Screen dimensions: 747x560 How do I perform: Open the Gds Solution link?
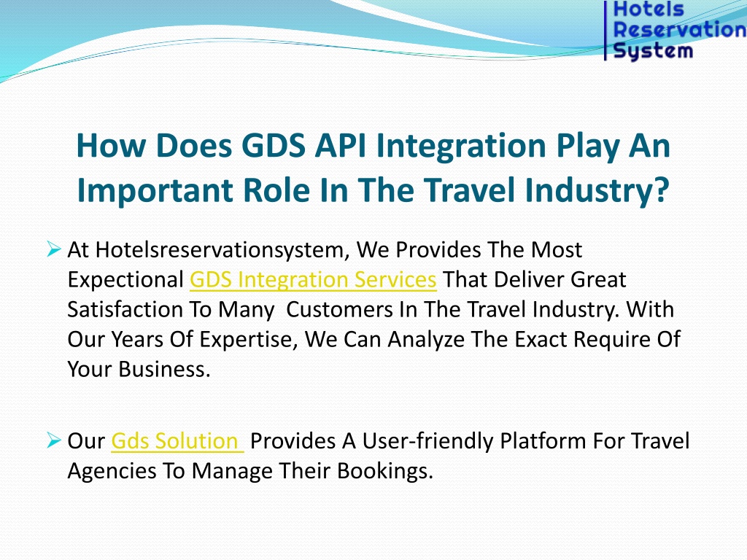[177, 441]
